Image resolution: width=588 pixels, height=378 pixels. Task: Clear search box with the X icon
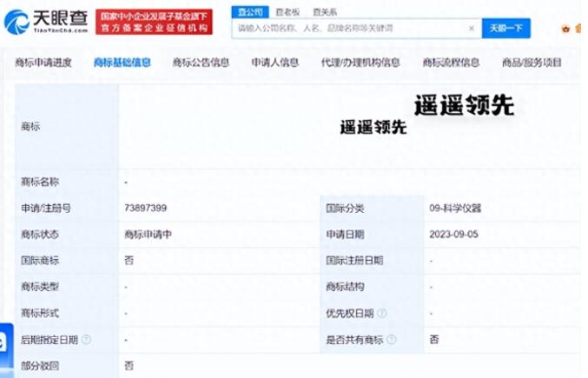(x=472, y=28)
